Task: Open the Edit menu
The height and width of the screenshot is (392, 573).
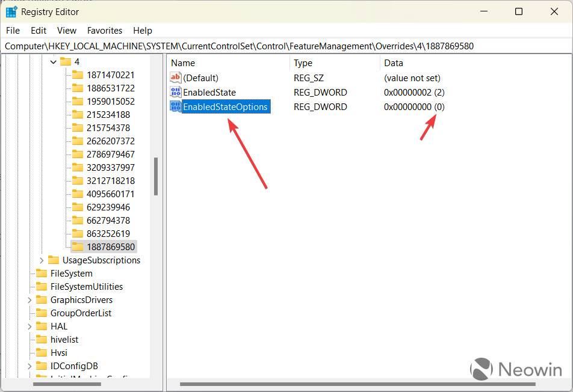Action: click(39, 31)
